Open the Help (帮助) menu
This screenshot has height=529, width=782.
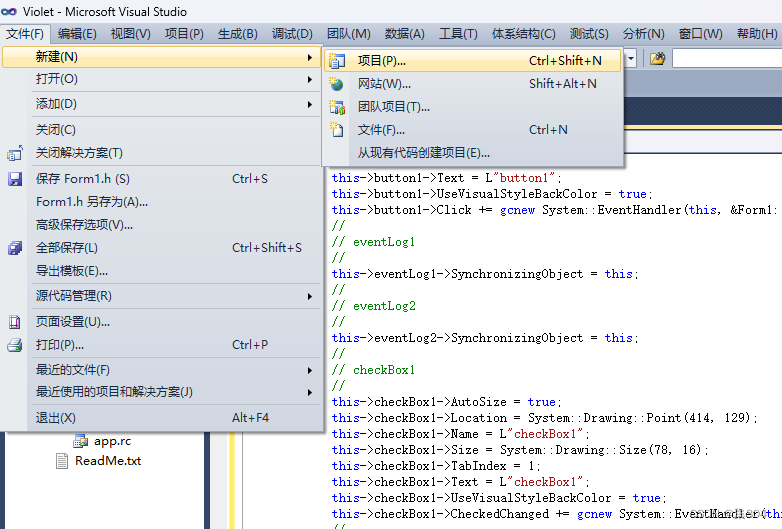tap(757, 34)
